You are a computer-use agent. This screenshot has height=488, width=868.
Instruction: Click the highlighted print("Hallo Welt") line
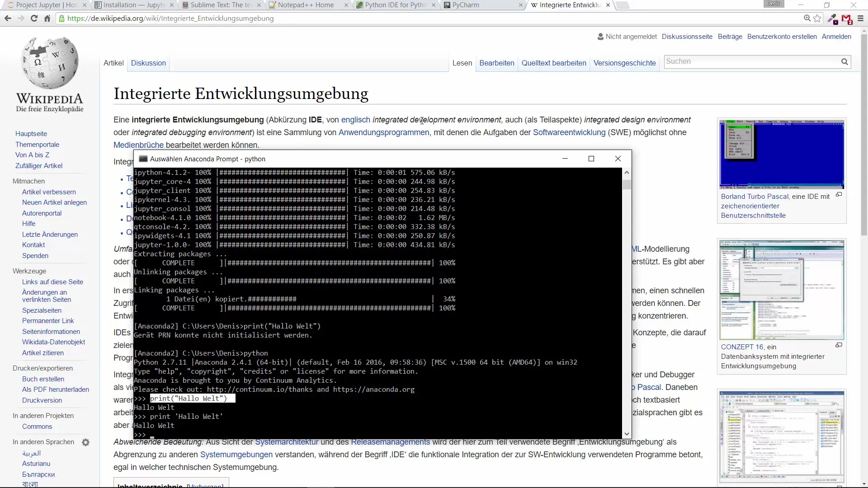(x=192, y=399)
